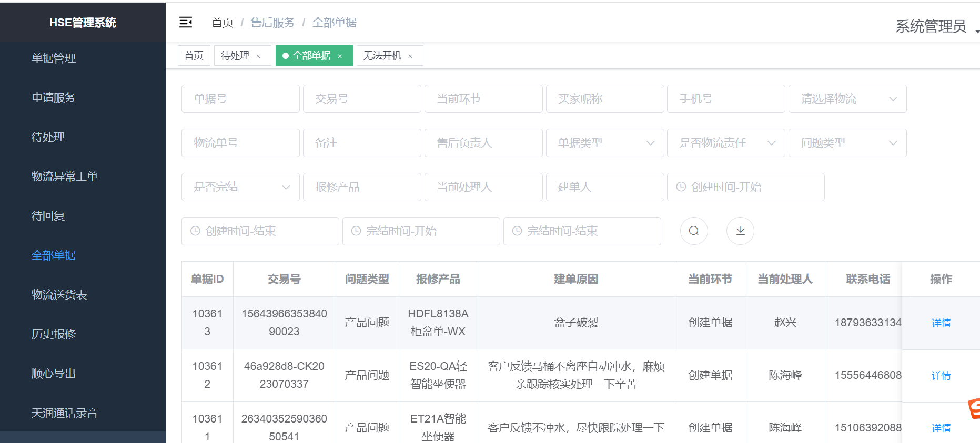Click 首页 breadcrumb link

pyautogui.click(x=223, y=23)
